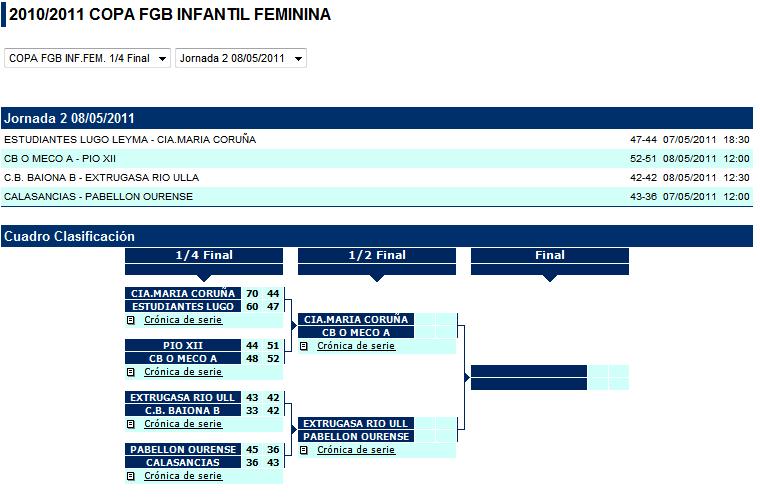The width and height of the screenshot is (760, 504).
Task: Click the empty first finalist slot in Final
Action: coord(528,371)
